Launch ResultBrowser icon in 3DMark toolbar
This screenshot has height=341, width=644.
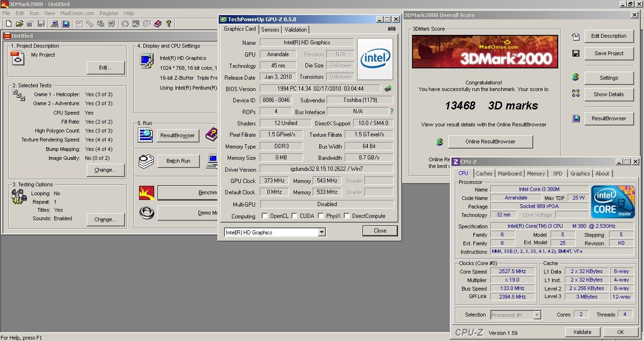point(65,24)
